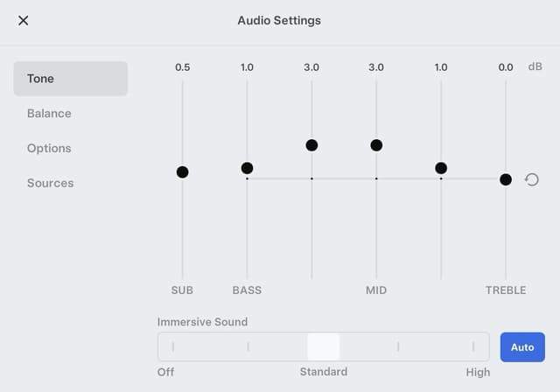Click the MID equalizer slider handle
560x392 pixels.
pos(376,145)
